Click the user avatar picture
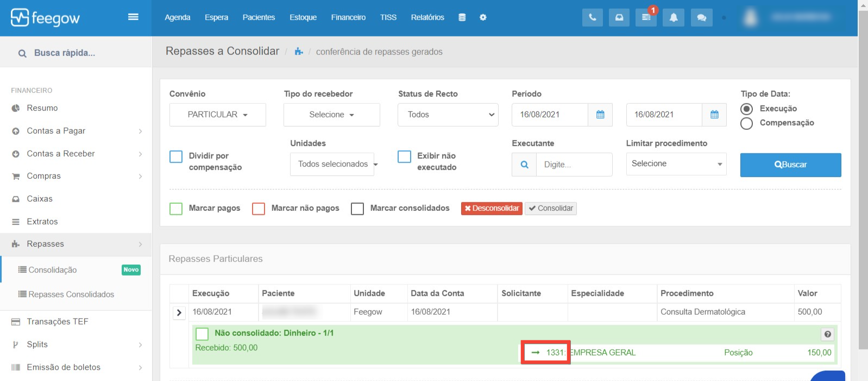Screen dimensions: 868x381 pos(751,17)
